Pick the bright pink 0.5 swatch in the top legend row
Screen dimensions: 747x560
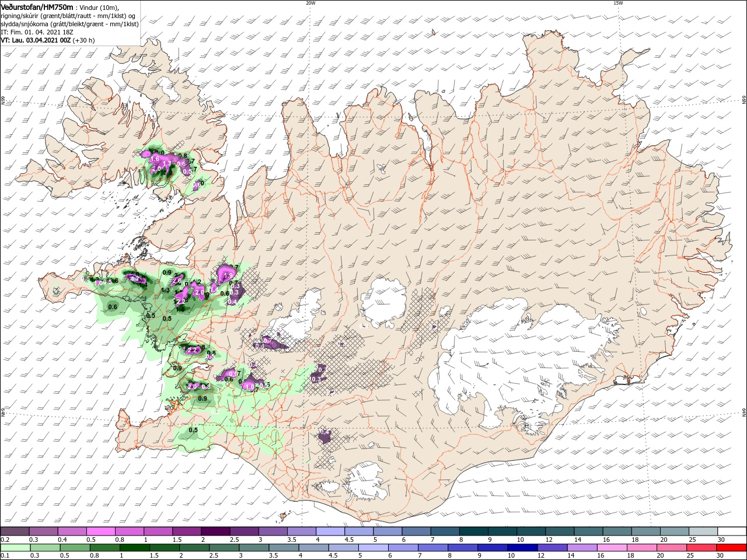101,531
